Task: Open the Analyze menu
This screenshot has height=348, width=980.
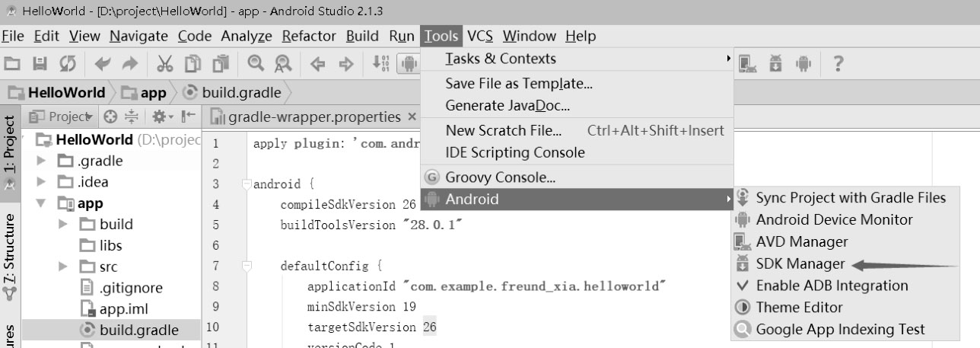Action: pos(247,36)
